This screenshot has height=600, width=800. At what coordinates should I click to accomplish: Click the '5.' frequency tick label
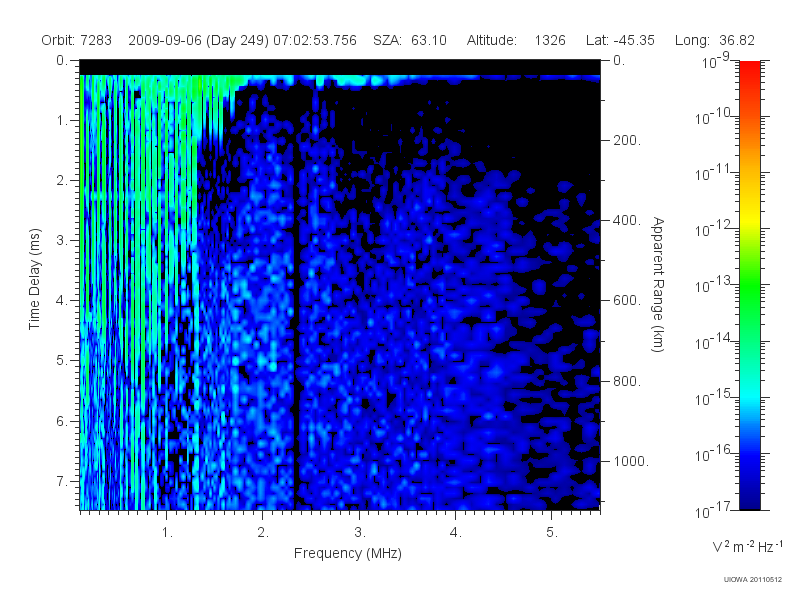(552, 533)
